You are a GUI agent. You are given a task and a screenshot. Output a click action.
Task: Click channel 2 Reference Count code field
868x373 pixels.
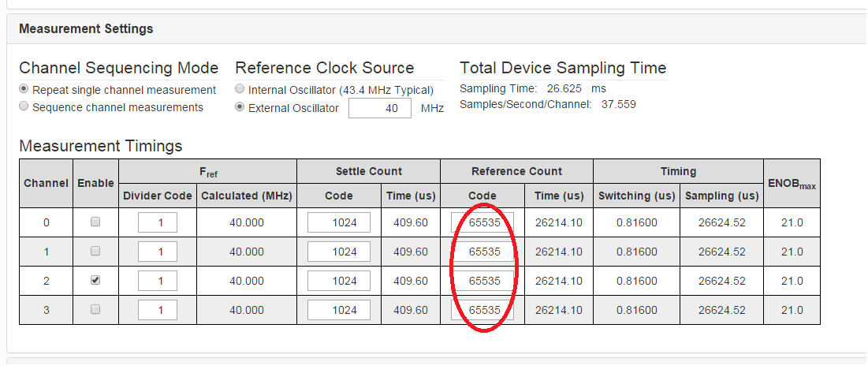click(482, 281)
